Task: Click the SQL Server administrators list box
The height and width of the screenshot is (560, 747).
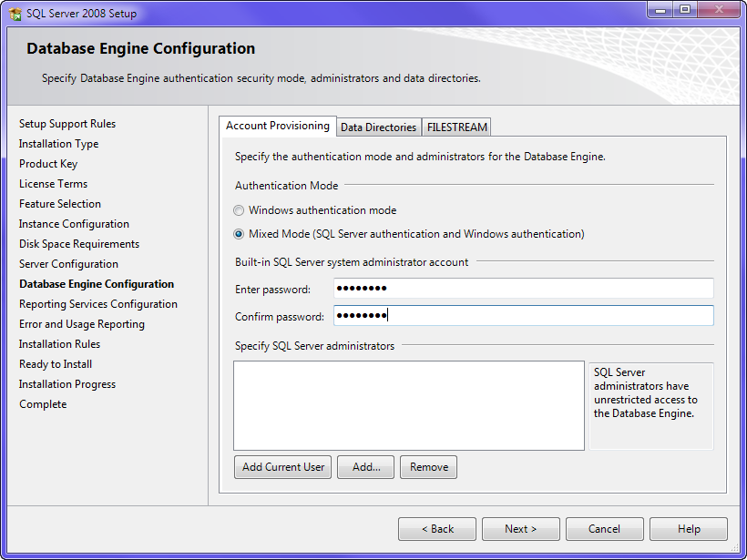Action: (409, 406)
